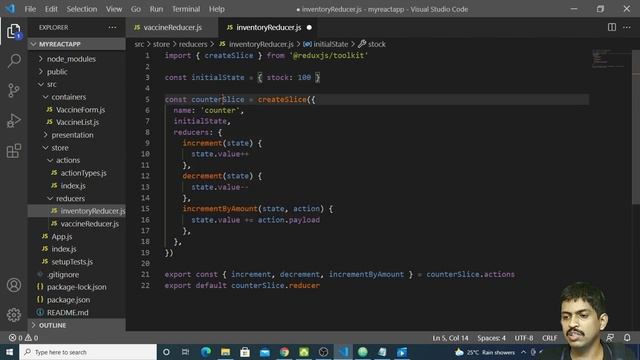The width and height of the screenshot is (640, 360).
Task: Open the Manage gear icon
Action: tap(14, 315)
